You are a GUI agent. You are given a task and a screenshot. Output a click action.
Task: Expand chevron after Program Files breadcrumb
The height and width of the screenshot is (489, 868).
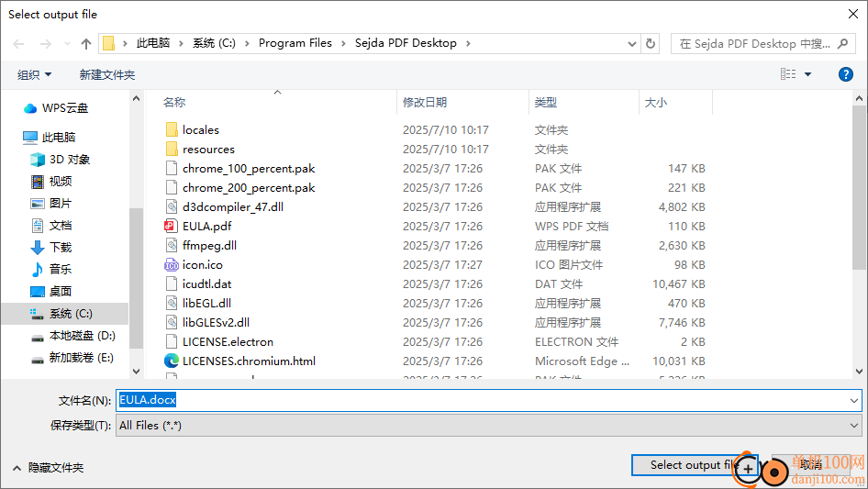tap(343, 43)
